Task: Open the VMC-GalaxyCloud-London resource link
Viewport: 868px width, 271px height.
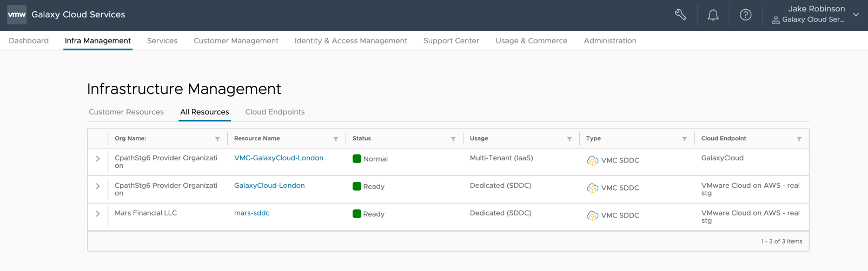Action: (279, 158)
